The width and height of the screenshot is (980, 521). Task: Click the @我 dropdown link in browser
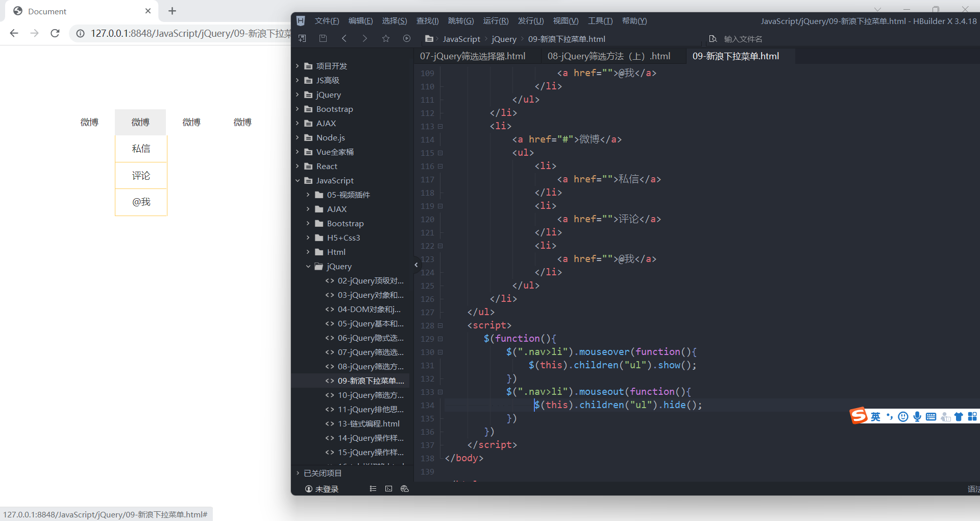141,202
